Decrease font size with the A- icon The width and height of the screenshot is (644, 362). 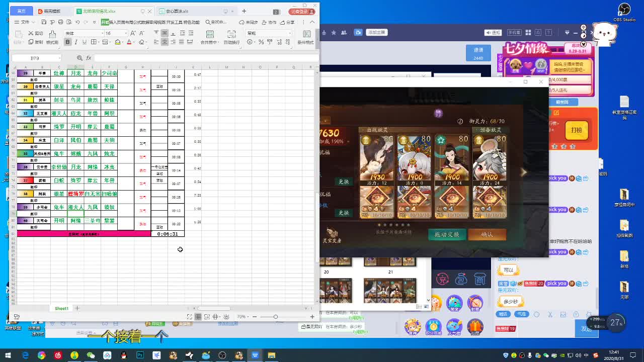pyautogui.click(x=141, y=33)
